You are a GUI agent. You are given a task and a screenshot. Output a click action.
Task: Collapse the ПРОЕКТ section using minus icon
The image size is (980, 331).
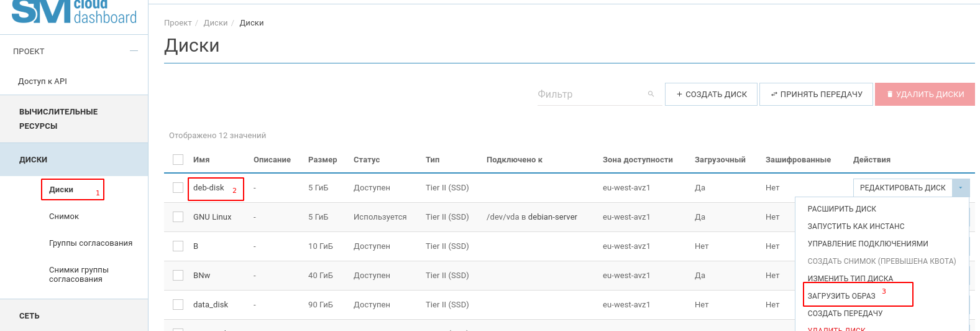(134, 51)
